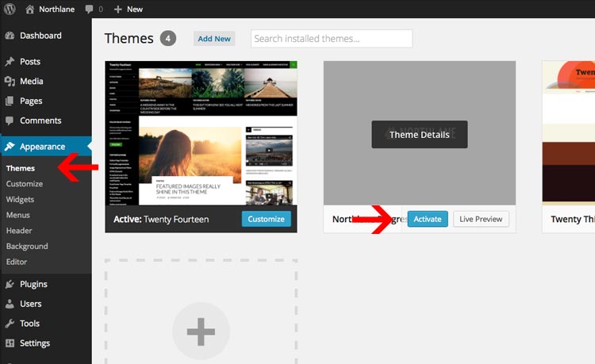The image size is (595, 364).
Task: Open Posts menu item
Action: click(30, 61)
